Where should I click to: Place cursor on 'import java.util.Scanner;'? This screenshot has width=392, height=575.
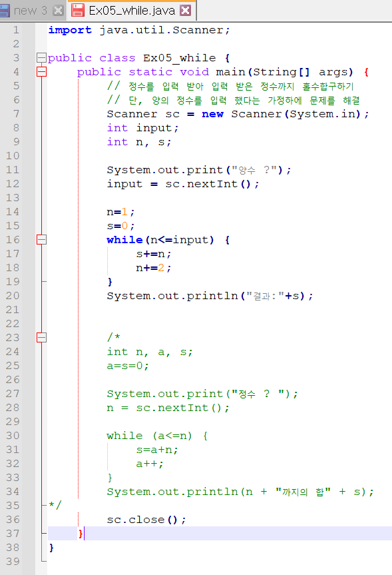[139, 30]
